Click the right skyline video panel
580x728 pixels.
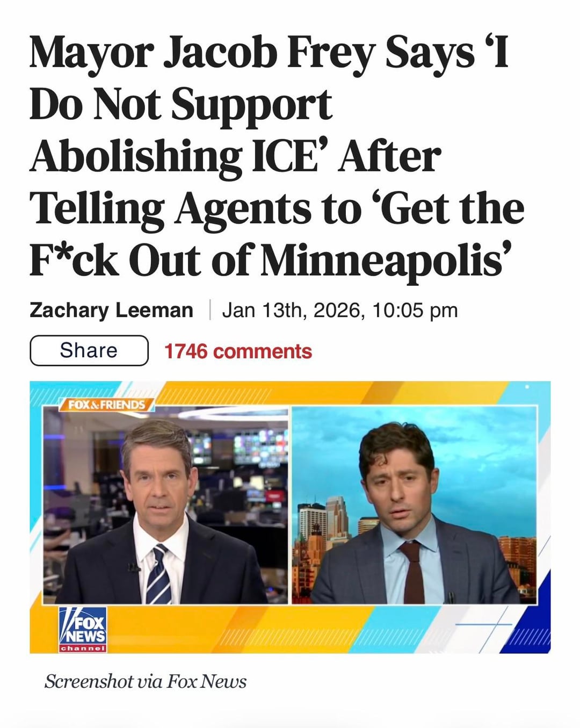point(414,505)
